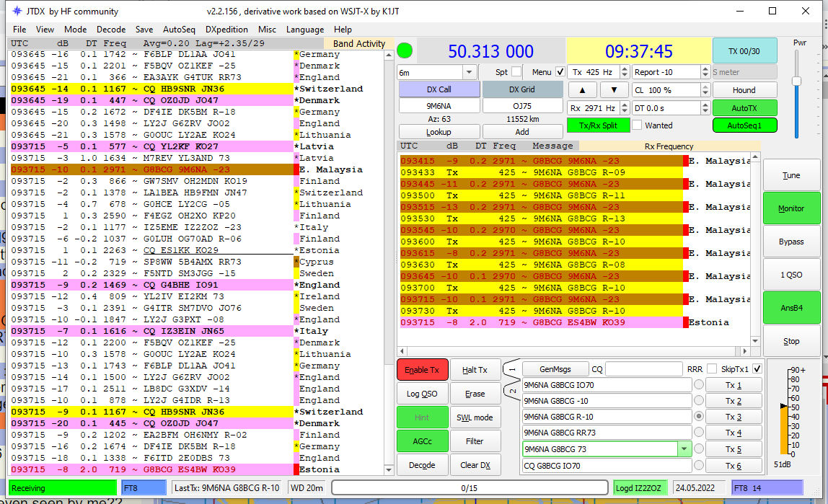The image size is (828, 504).
Task: Click the DX grid field containing OJ75
Action: click(522, 106)
